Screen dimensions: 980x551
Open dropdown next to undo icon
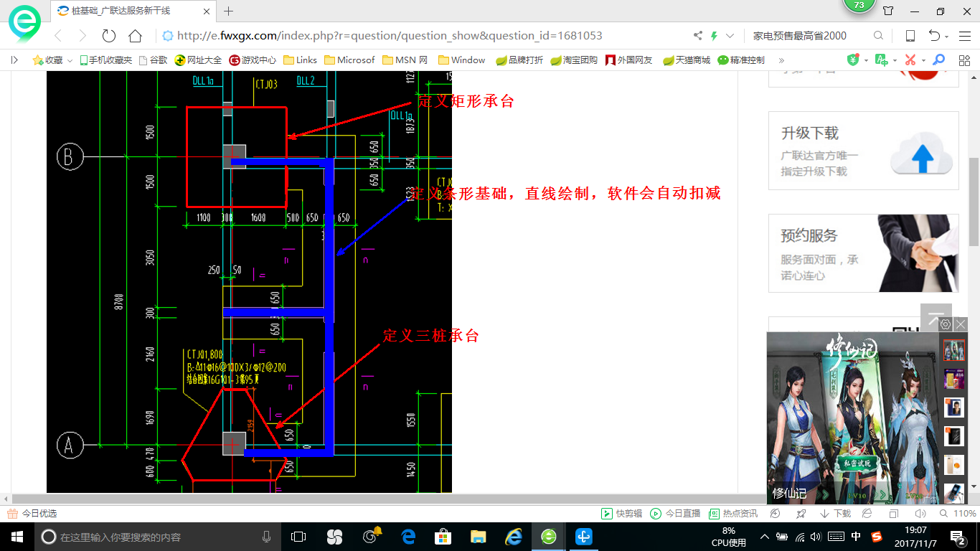[947, 37]
